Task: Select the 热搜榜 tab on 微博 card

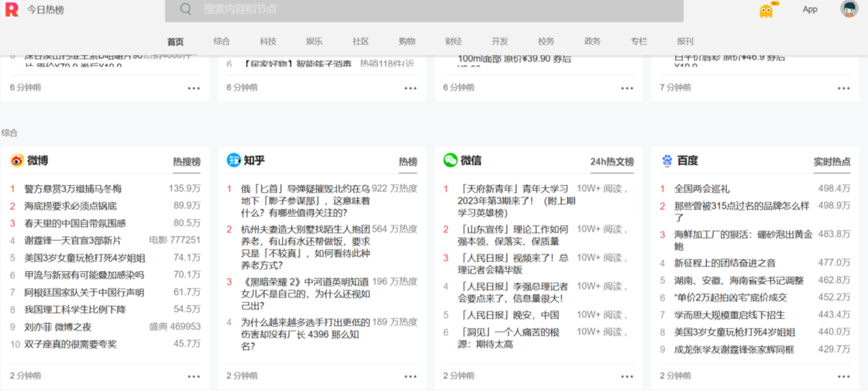Action: point(187,162)
